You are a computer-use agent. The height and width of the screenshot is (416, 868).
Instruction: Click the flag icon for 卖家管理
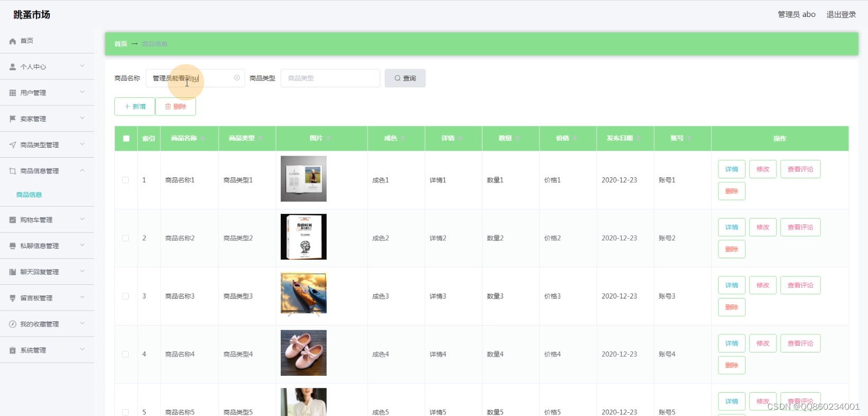(13, 119)
